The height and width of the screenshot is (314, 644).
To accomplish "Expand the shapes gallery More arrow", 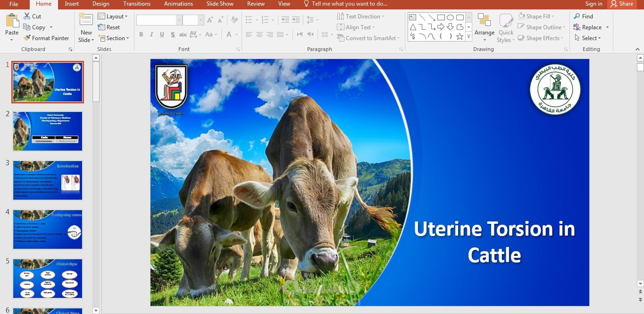I will pyautogui.click(x=468, y=36).
